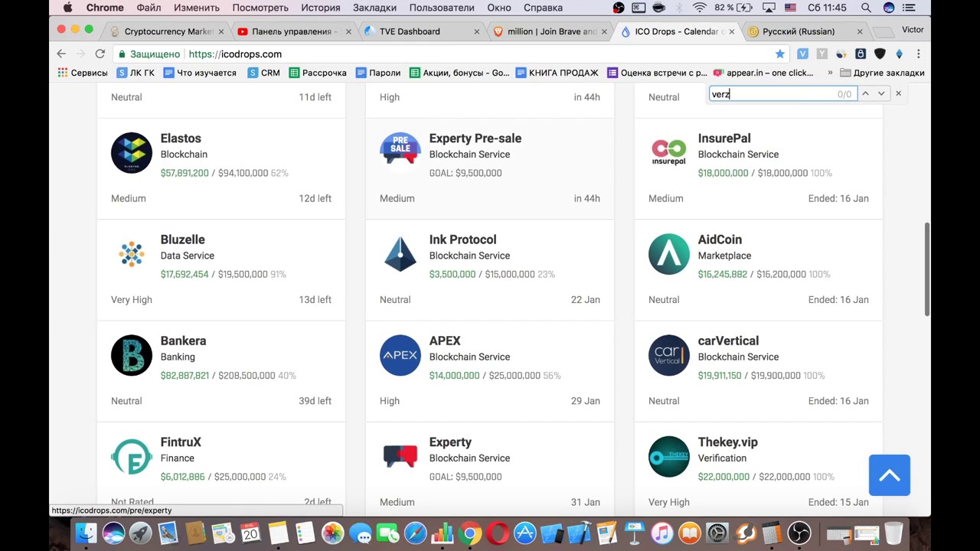Open the Сервисы apps shortcut
The width and height of the screenshot is (980, 551).
click(83, 73)
